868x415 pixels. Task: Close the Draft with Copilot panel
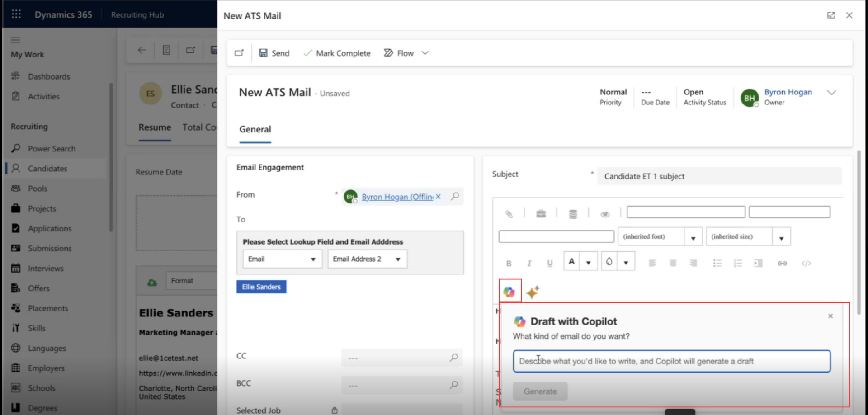(x=830, y=316)
